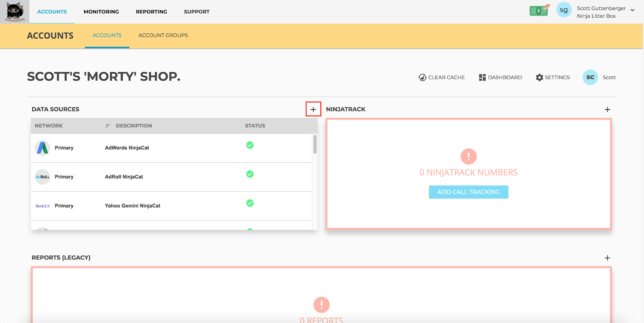Open the SUPPORT menu
This screenshot has height=323, width=644.
click(197, 12)
